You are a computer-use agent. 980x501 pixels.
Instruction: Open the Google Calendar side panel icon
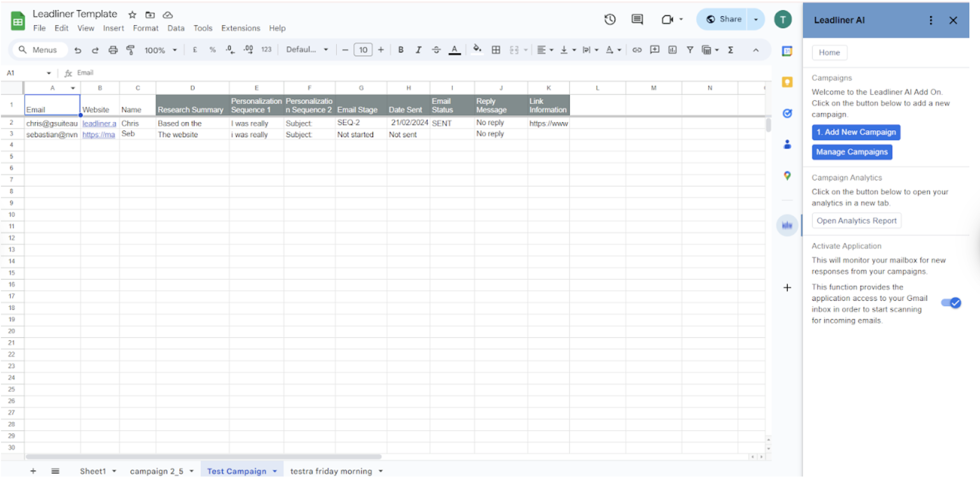[787, 51]
